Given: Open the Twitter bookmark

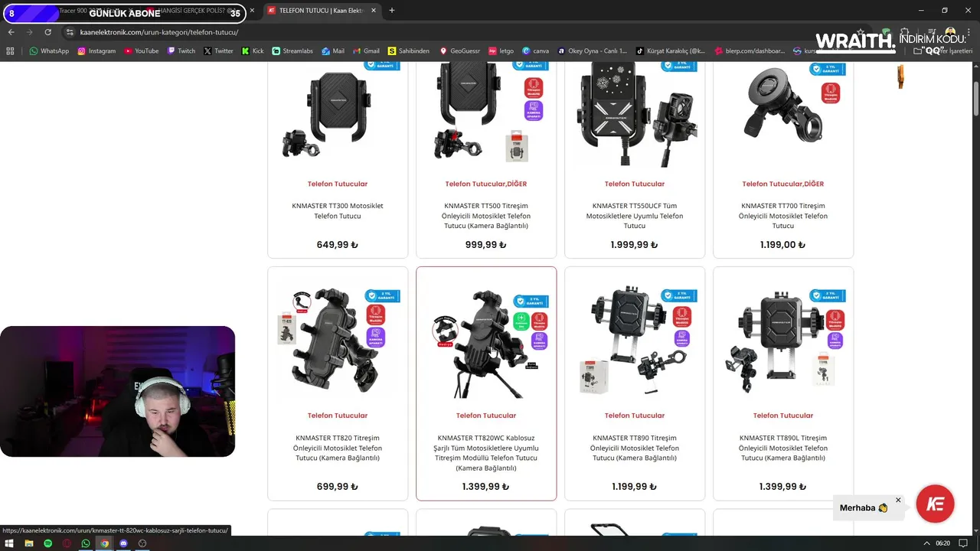Looking at the screenshot, I should pos(218,51).
